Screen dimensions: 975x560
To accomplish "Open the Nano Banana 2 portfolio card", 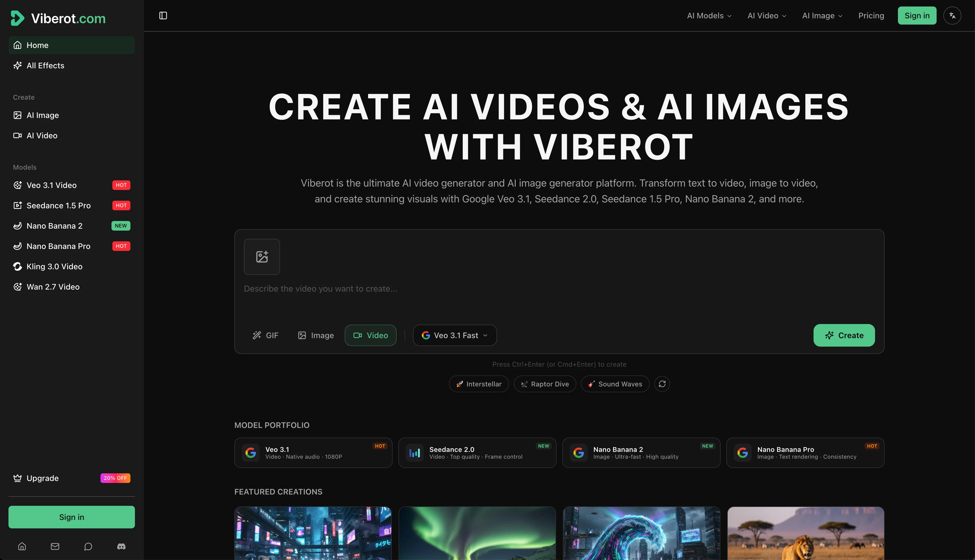I will [641, 453].
